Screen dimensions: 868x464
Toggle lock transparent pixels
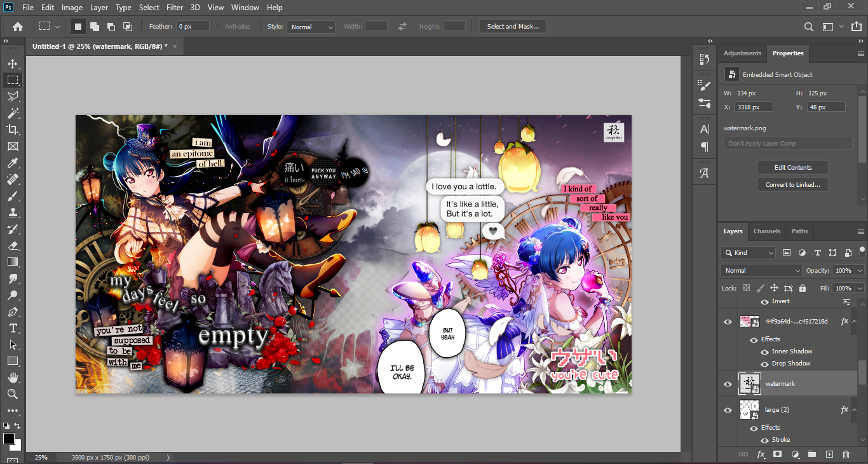[x=747, y=288]
